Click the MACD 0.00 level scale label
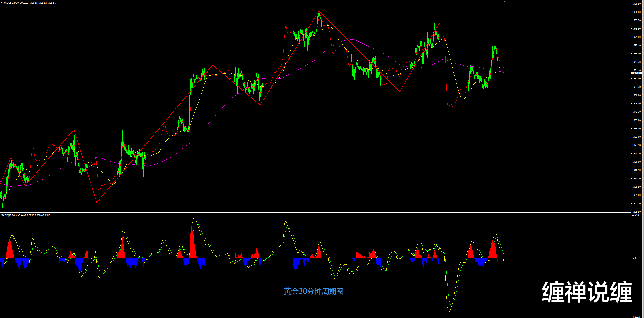Viewport: 644px width, 318px height. 634,258
